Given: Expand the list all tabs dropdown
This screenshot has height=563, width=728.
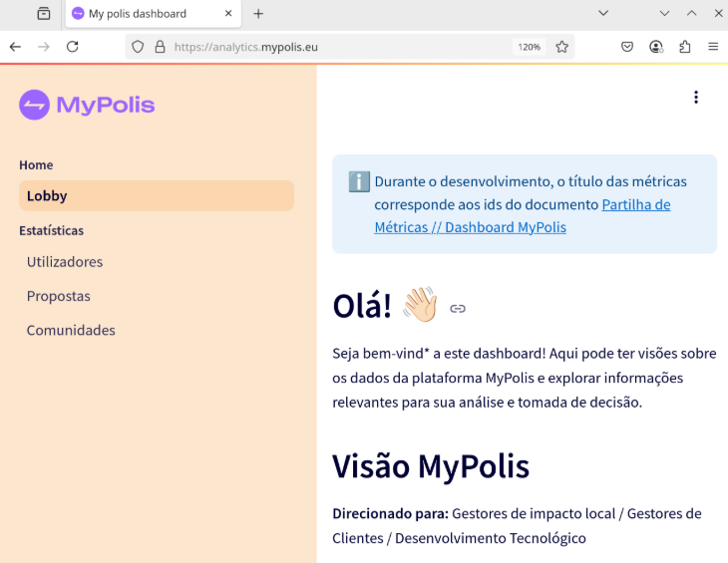Looking at the screenshot, I should [603, 14].
